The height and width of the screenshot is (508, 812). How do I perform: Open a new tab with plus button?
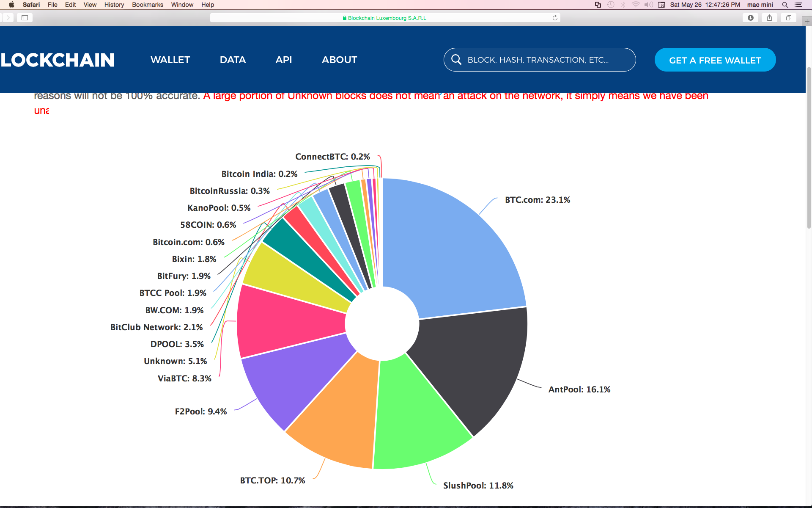click(807, 21)
